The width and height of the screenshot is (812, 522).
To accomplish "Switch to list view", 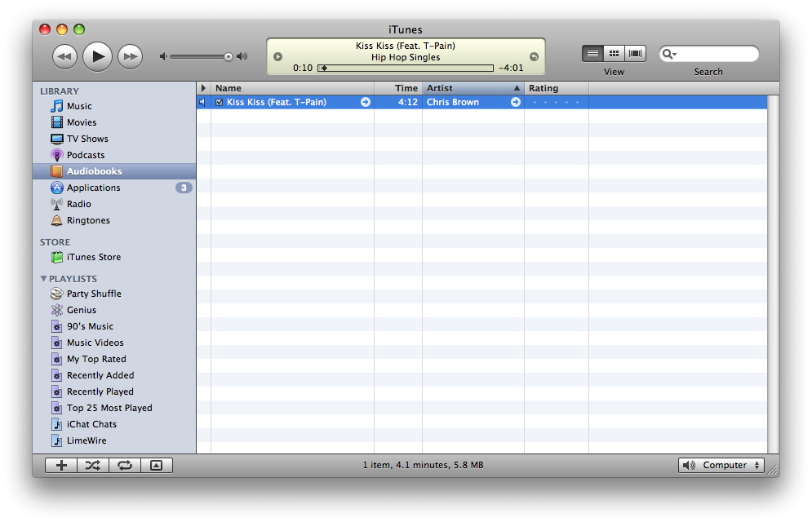I will (x=592, y=53).
